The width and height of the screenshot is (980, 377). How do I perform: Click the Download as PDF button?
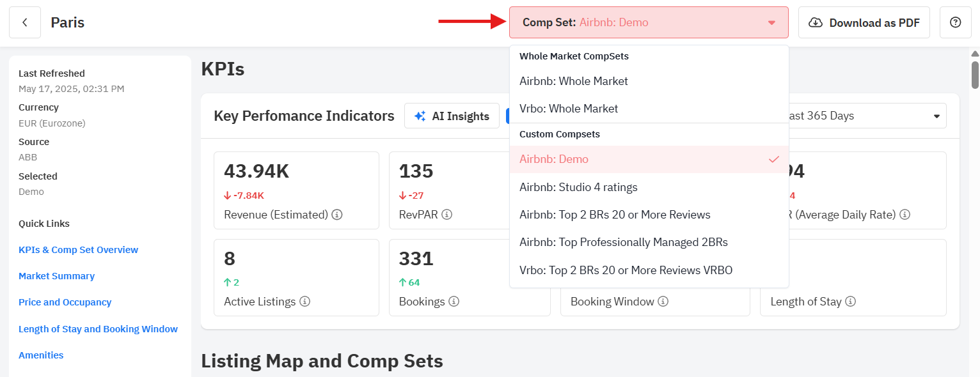click(x=864, y=22)
